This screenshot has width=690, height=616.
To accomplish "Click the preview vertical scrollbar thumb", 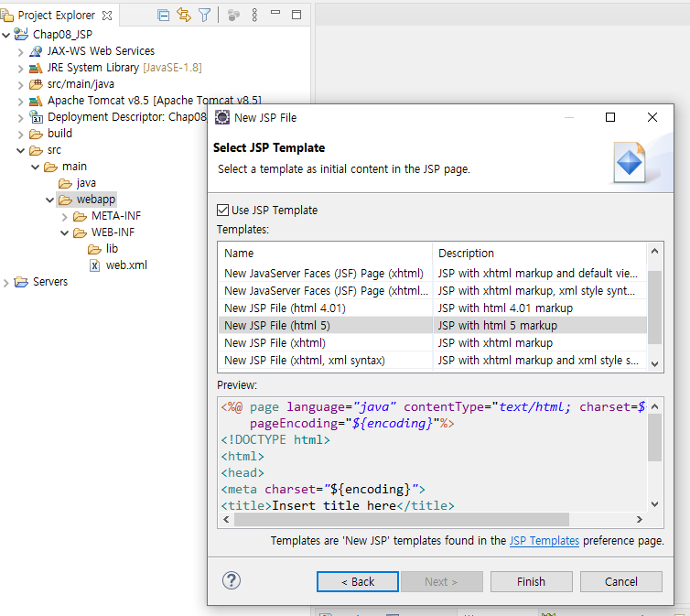I will [x=655, y=438].
